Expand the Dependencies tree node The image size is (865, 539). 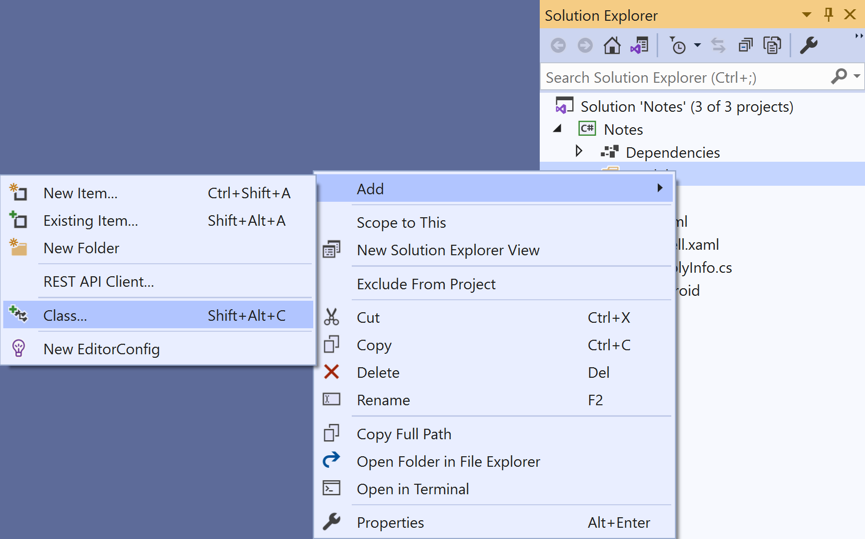tap(579, 152)
